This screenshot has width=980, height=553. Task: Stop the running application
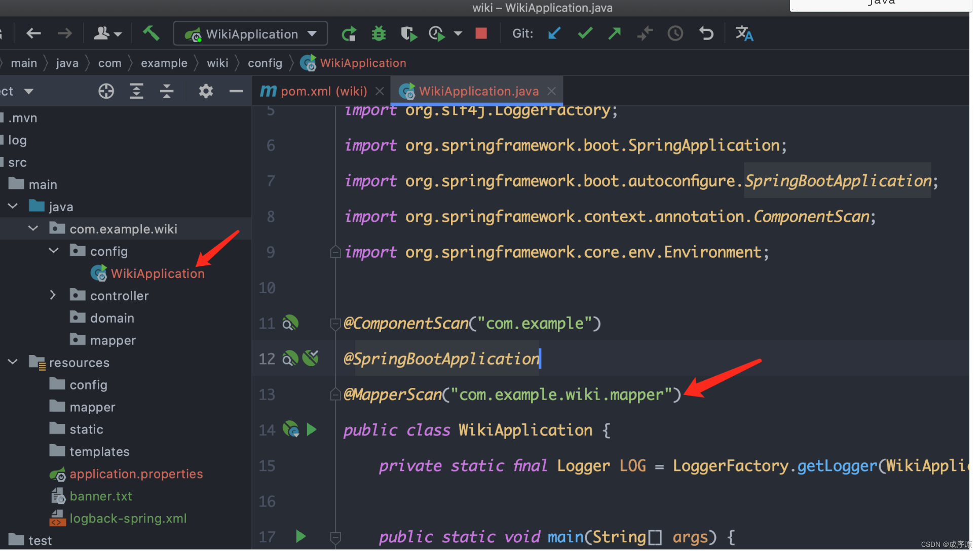pyautogui.click(x=480, y=33)
